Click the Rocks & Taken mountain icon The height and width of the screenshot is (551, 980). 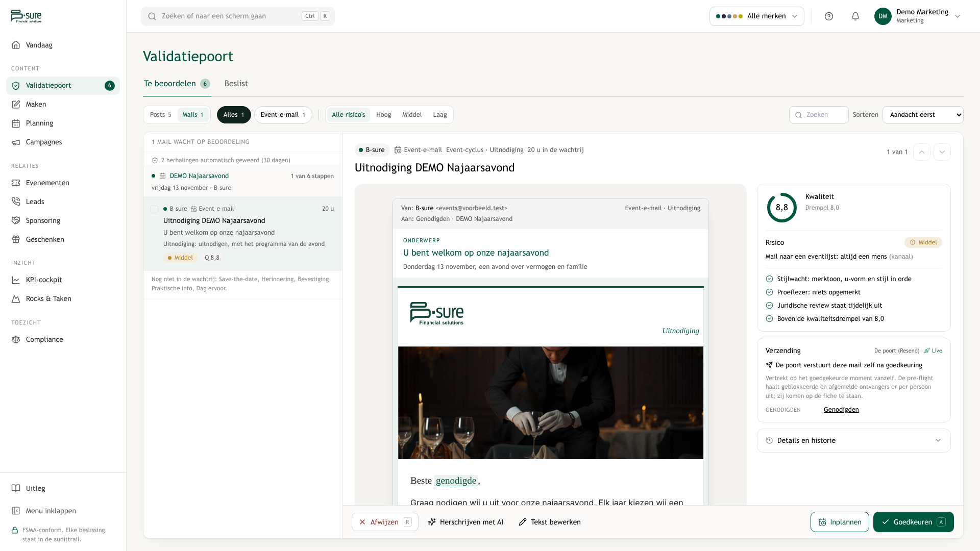point(16,298)
